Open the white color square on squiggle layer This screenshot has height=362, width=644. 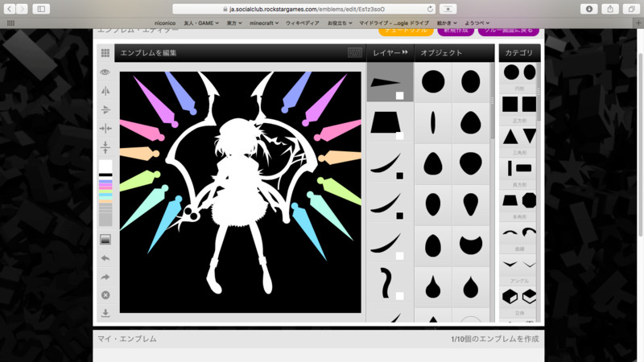399,296
